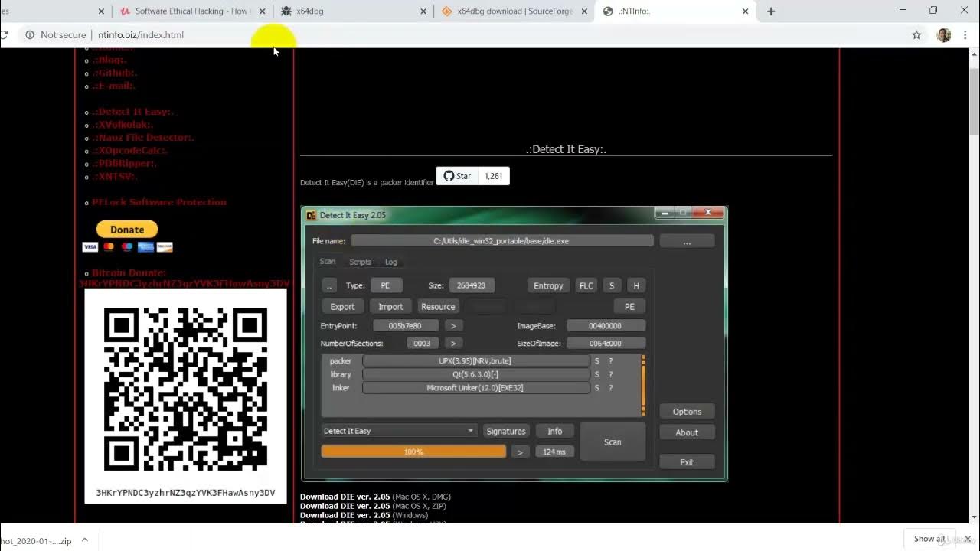980x551 pixels.
Task: Click the SizeOfImage value 0064c000
Action: pyautogui.click(x=605, y=344)
